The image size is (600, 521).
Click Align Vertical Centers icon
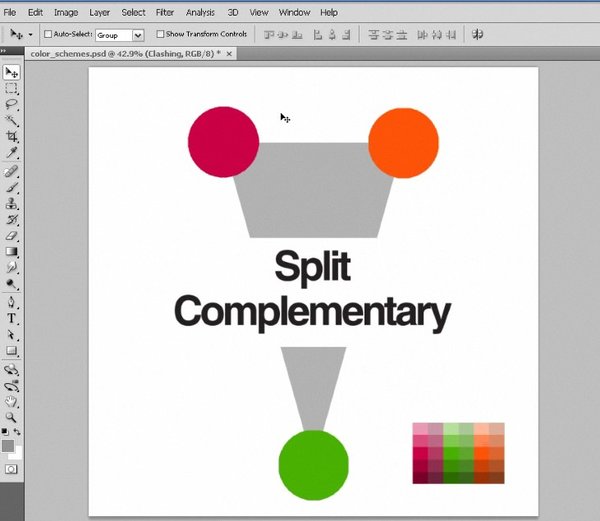tap(283, 35)
